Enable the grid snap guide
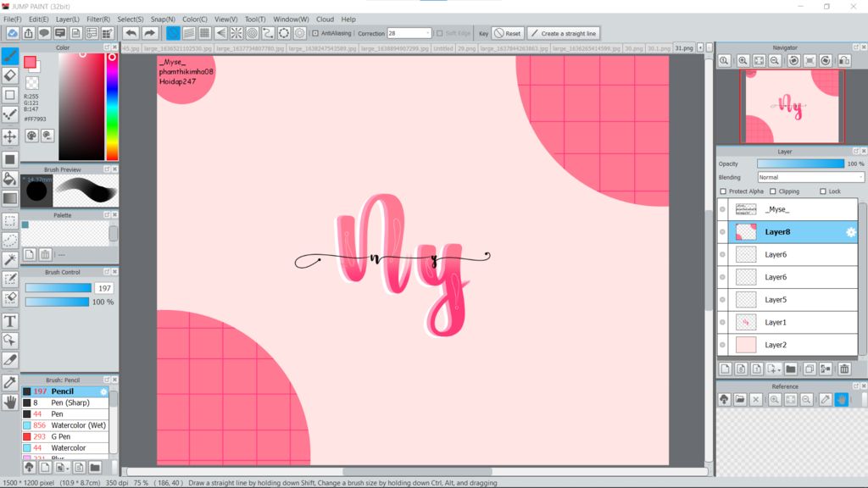This screenshot has height=488, width=868. pyautogui.click(x=205, y=33)
